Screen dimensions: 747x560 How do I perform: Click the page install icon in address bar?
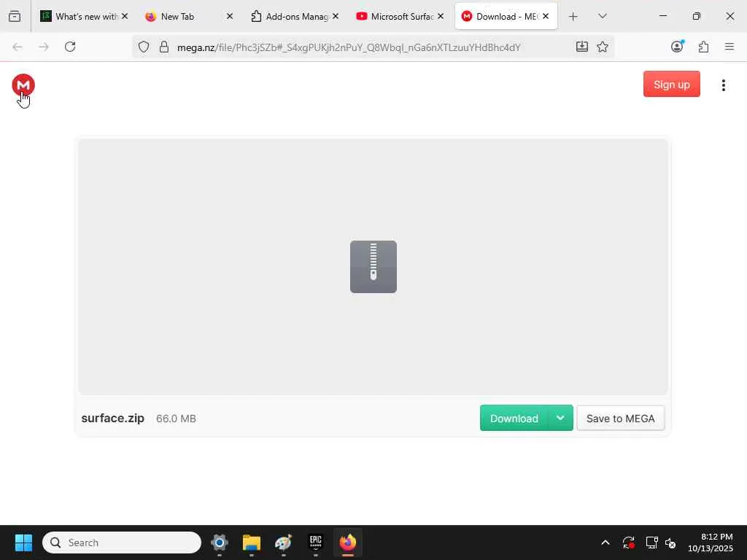pyautogui.click(x=581, y=47)
